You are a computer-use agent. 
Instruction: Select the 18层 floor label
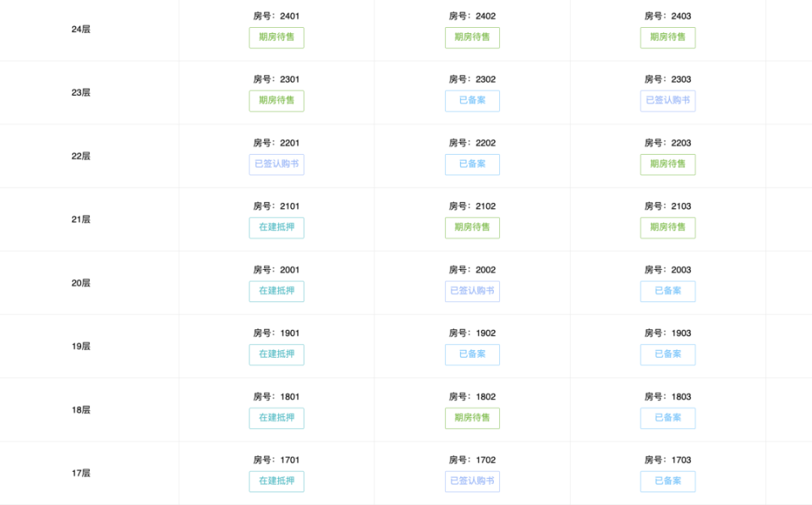[81, 410]
